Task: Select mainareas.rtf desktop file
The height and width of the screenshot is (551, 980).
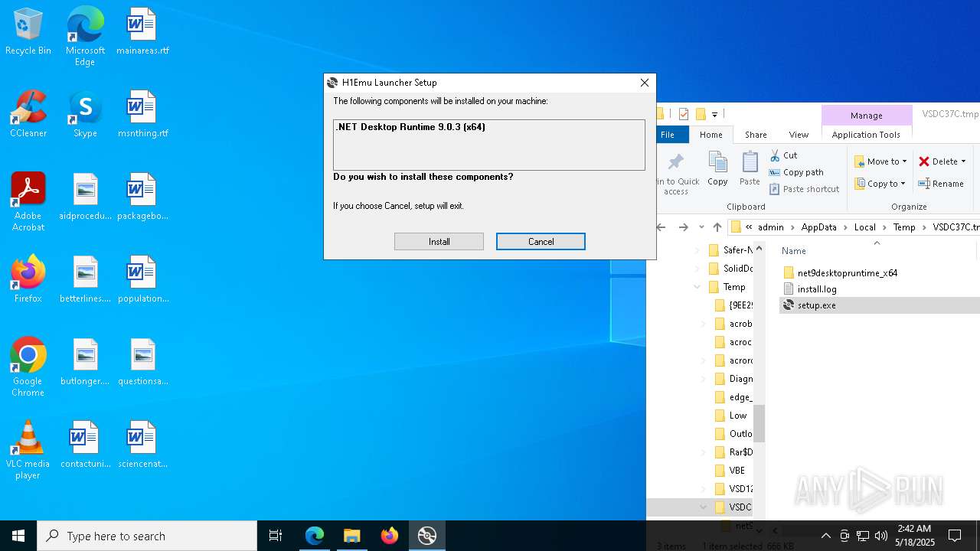Action: click(142, 32)
